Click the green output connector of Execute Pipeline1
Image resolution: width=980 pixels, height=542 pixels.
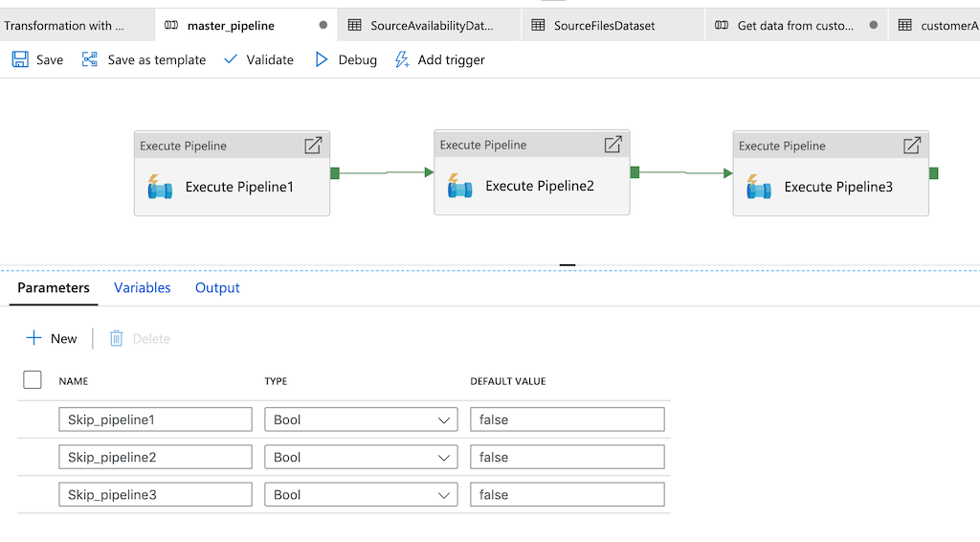334,173
